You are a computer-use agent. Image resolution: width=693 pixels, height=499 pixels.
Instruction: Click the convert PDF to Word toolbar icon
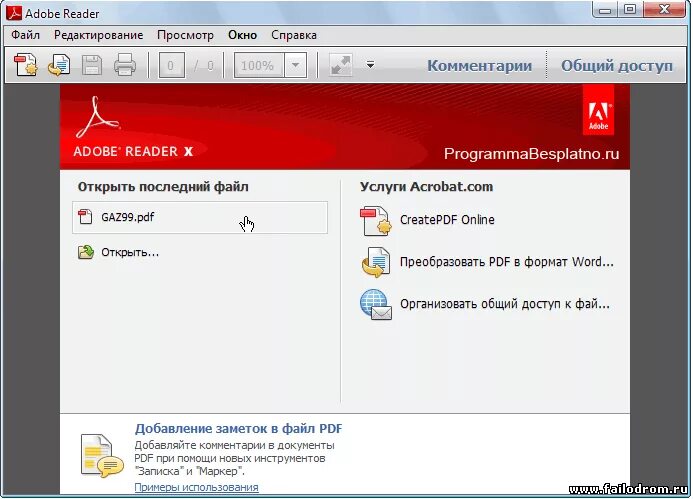click(59, 65)
